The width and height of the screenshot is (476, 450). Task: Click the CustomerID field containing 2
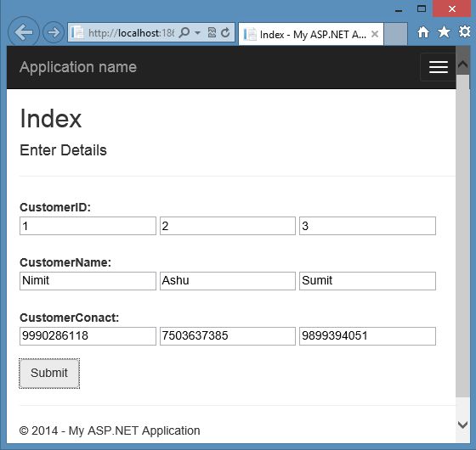tap(228, 226)
